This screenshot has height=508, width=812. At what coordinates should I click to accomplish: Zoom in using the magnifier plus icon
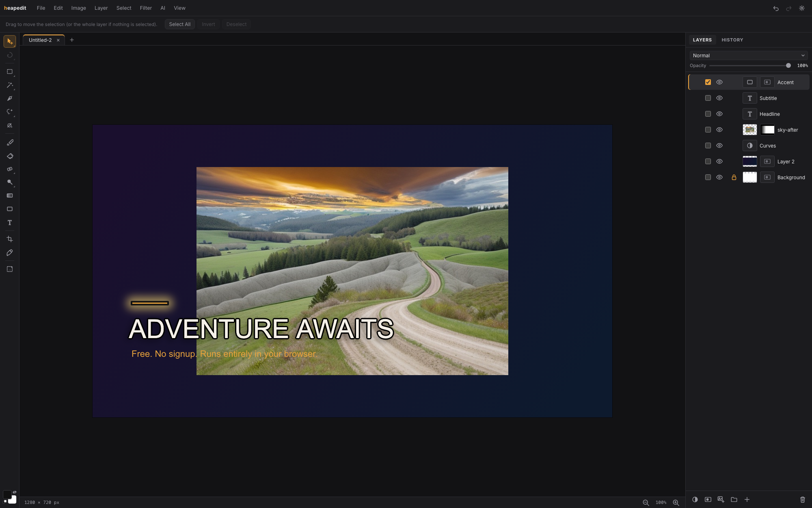point(676,503)
